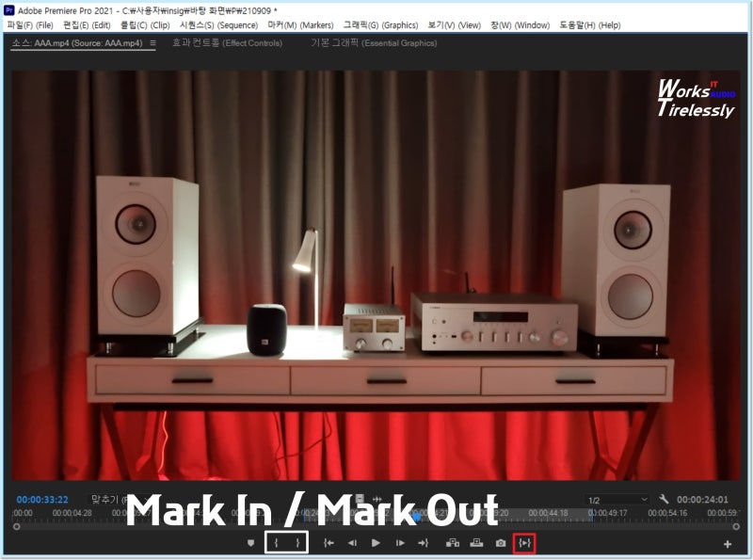Add a marker in the Source monitor
753x560 pixels.
click(x=250, y=543)
